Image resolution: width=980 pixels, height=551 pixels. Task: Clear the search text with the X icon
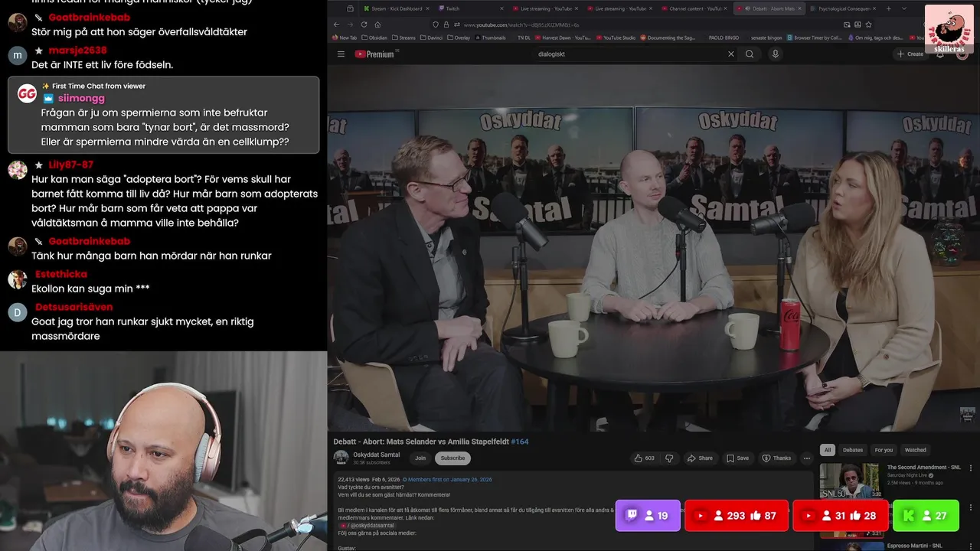coord(730,54)
